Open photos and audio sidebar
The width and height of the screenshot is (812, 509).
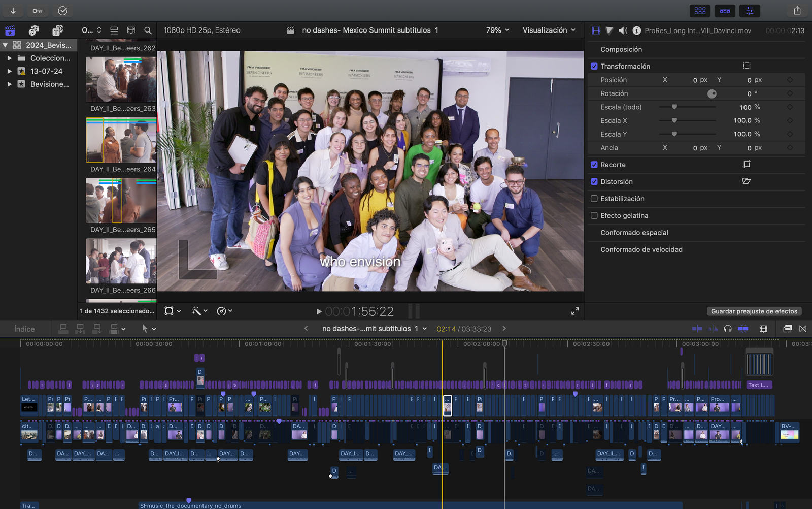tap(34, 30)
